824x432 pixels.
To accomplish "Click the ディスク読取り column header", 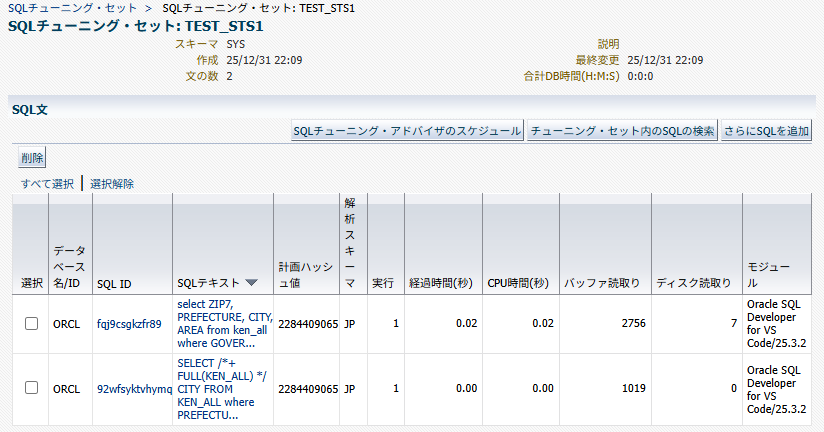I will pos(694,283).
